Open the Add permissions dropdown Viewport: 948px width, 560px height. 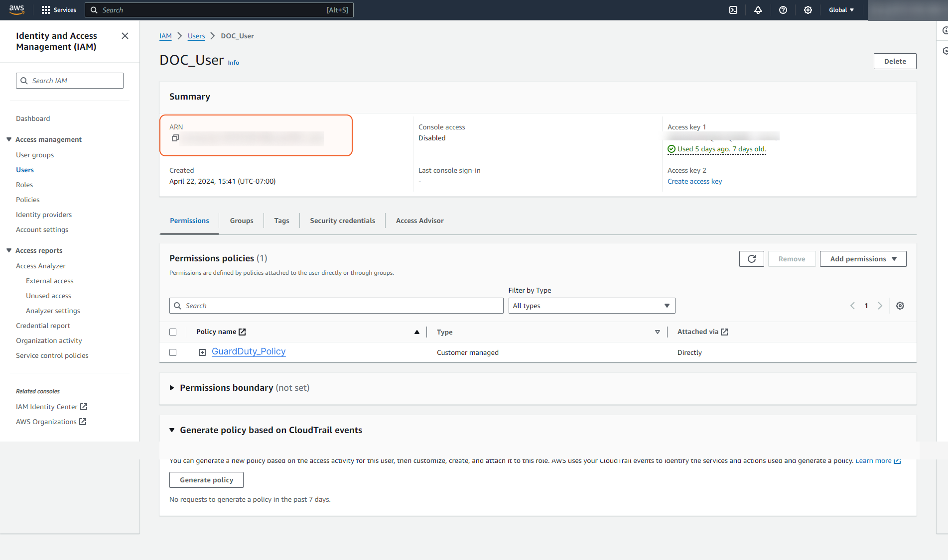(x=863, y=259)
